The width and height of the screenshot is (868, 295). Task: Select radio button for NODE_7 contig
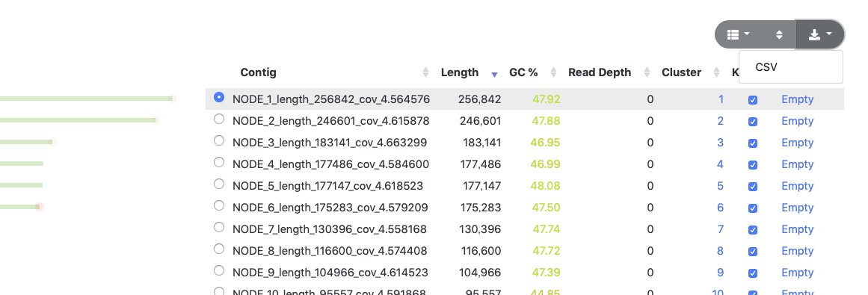[x=219, y=228]
